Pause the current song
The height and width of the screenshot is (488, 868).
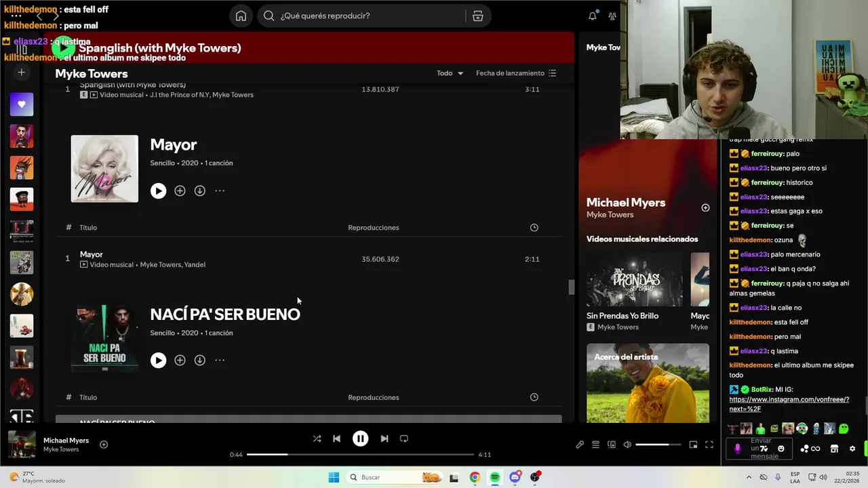360,439
